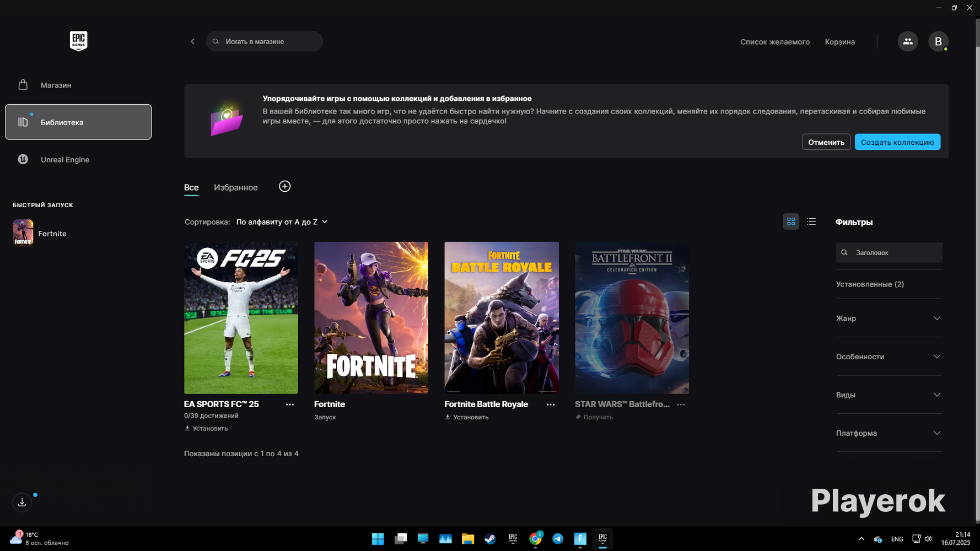
Task: Open Steam from the taskbar
Action: 490,539
